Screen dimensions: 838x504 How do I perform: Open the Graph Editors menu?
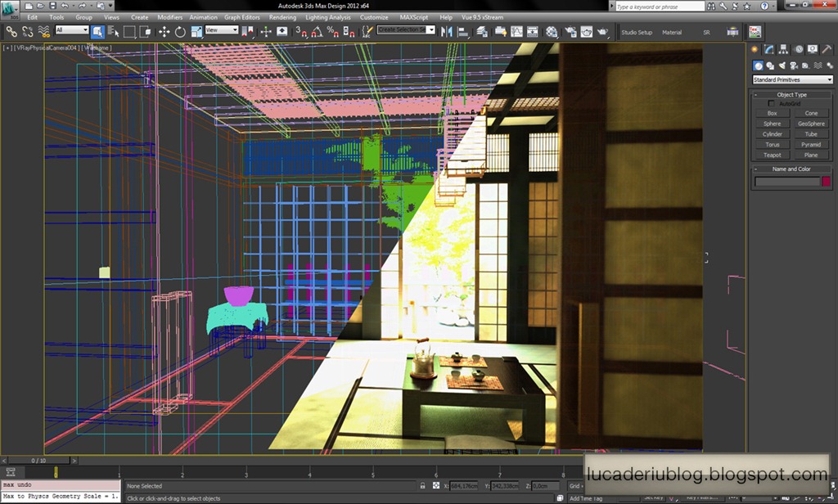point(242,17)
